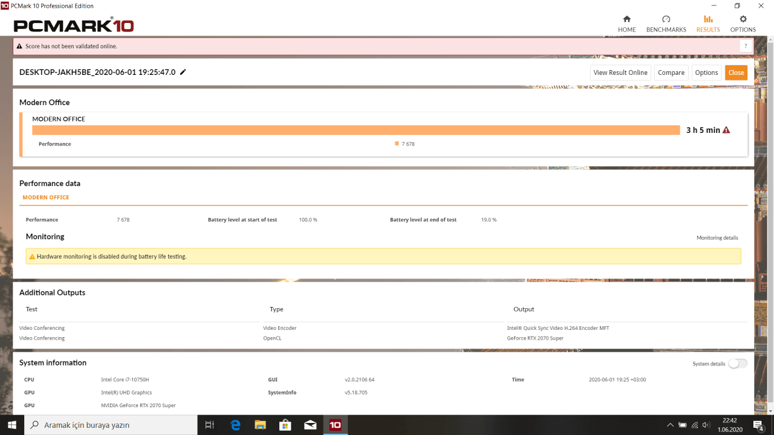Open the Mail app from the taskbar

(x=310, y=425)
